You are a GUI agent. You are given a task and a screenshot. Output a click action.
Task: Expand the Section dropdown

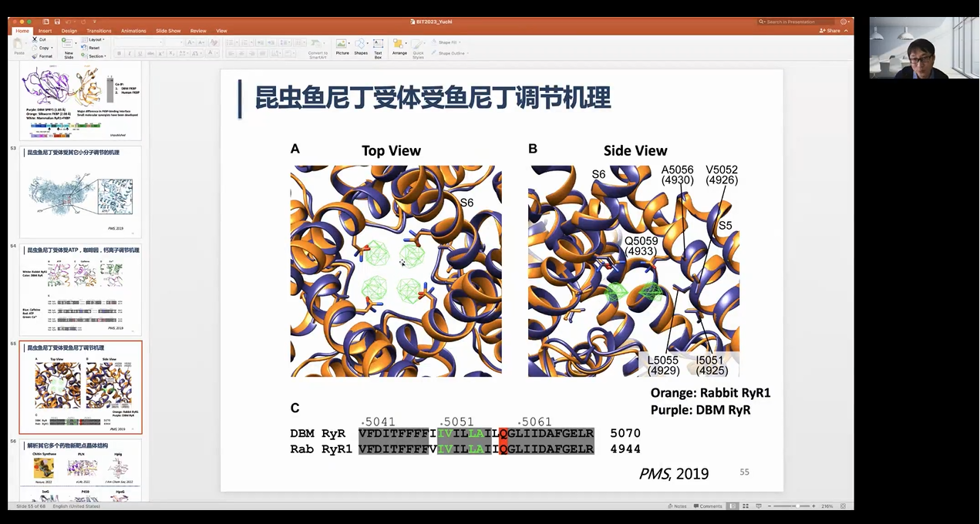click(x=96, y=56)
